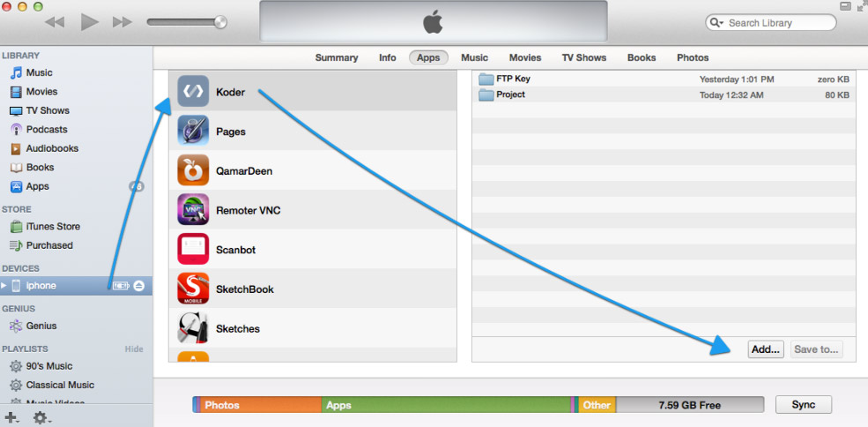Click the Search Library field
868x427 pixels.
coord(770,23)
